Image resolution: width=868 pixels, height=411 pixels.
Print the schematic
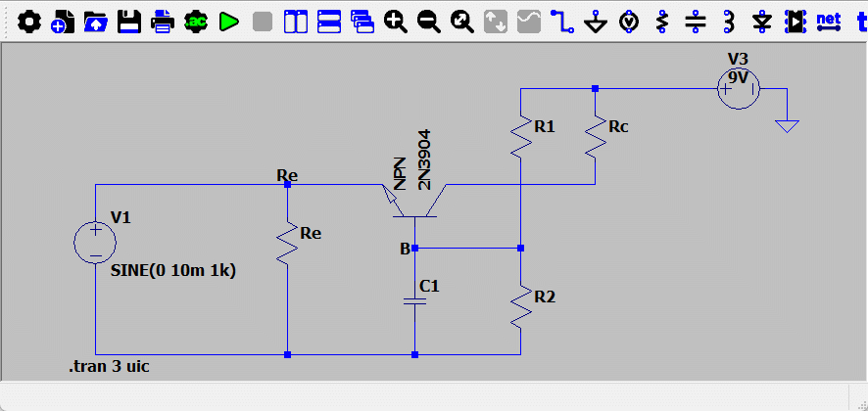[163, 22]
